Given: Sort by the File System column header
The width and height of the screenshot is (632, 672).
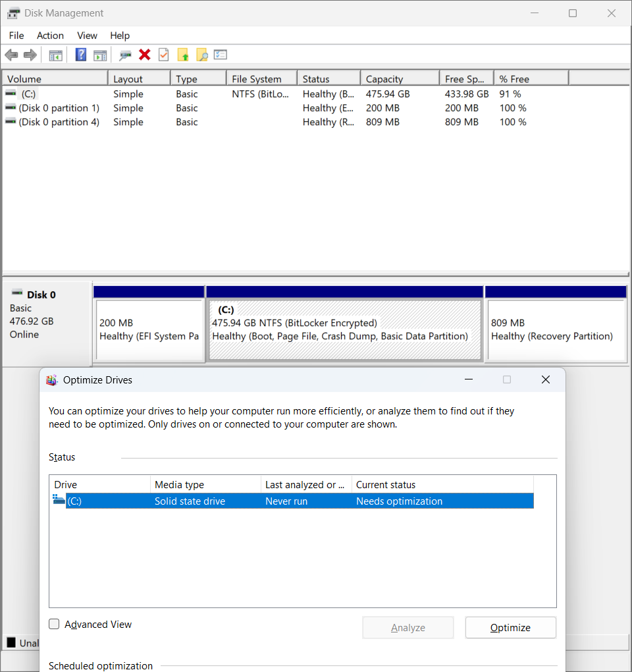Looking at the screenshot, I should click(x=261, y=79).
